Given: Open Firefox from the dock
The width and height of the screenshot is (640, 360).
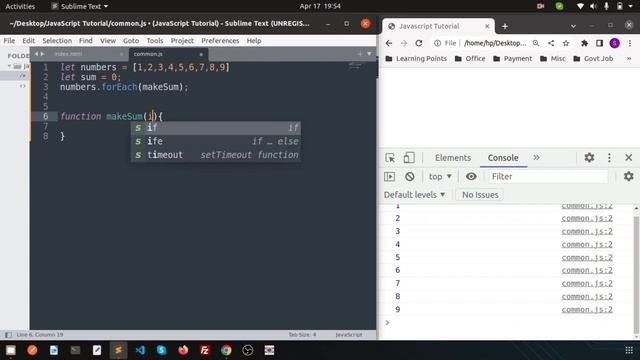Looking at the screenshot, I should click(183, 350).
